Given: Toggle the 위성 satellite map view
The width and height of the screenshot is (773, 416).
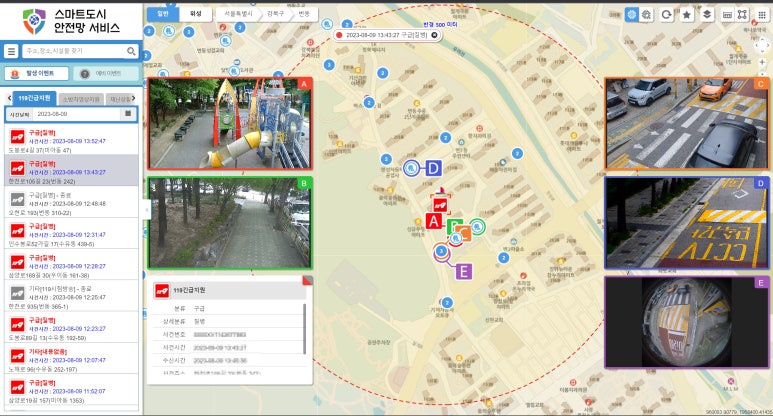Looking at the screenshot, I should (x=196, y=14).
